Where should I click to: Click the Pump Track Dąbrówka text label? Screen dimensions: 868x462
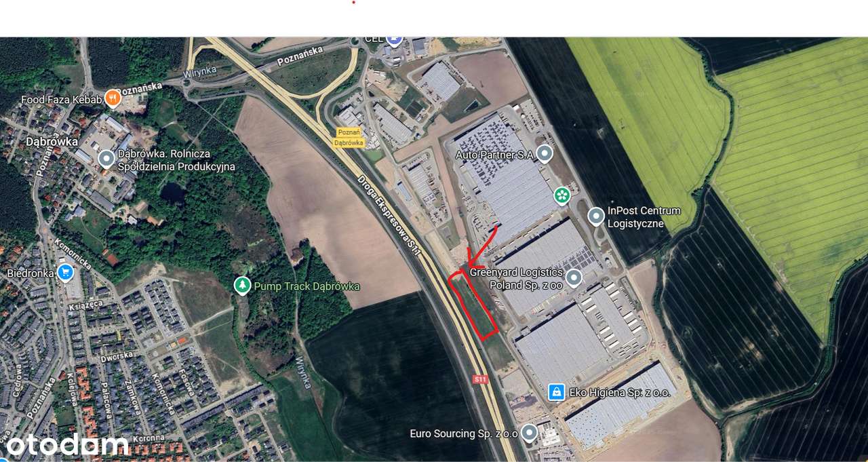pyautogui.click(x=307, y=286)
